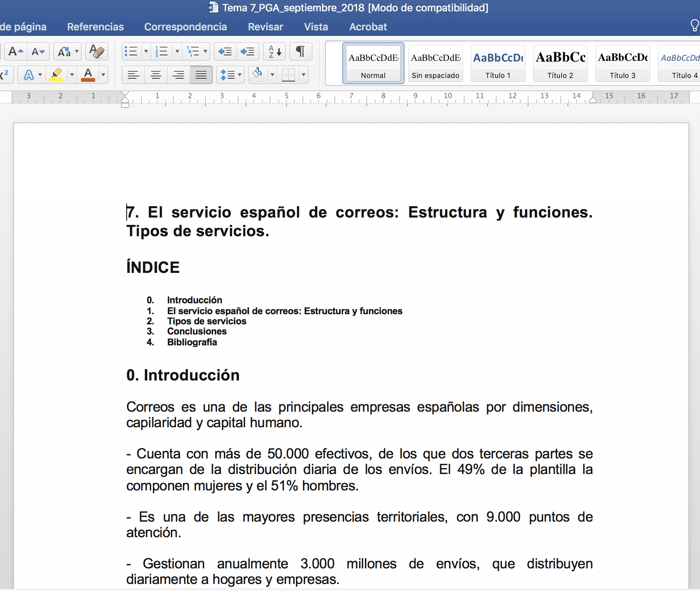Image resolution: width=700 pixels, height=591 pixels.
Task: Click the 'Bibliografía' index entry
Action: (x=192, y=342)
